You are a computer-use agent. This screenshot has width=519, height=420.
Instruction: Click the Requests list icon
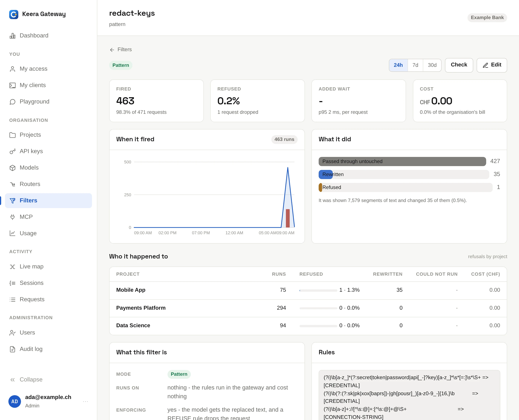pyautogui.click(x=13, y=300)
